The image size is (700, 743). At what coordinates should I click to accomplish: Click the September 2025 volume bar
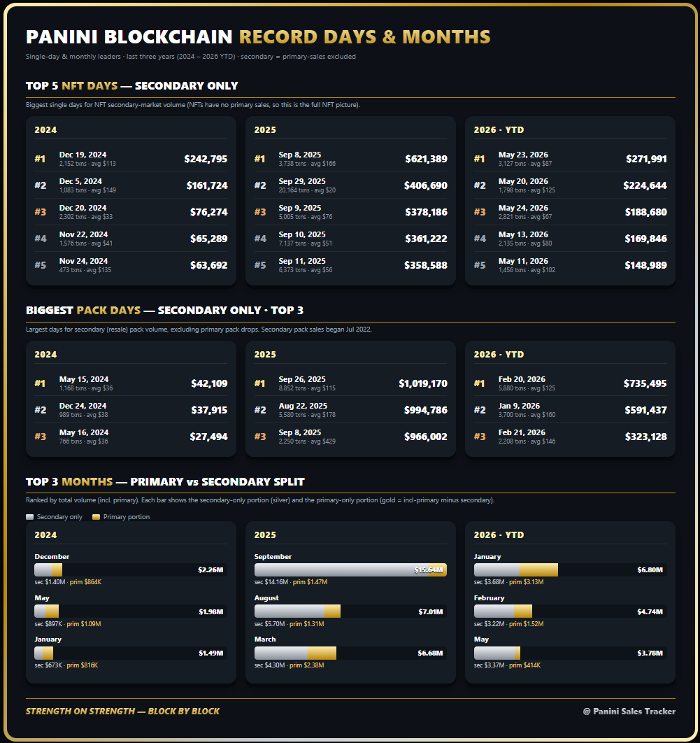click(350, 569)
